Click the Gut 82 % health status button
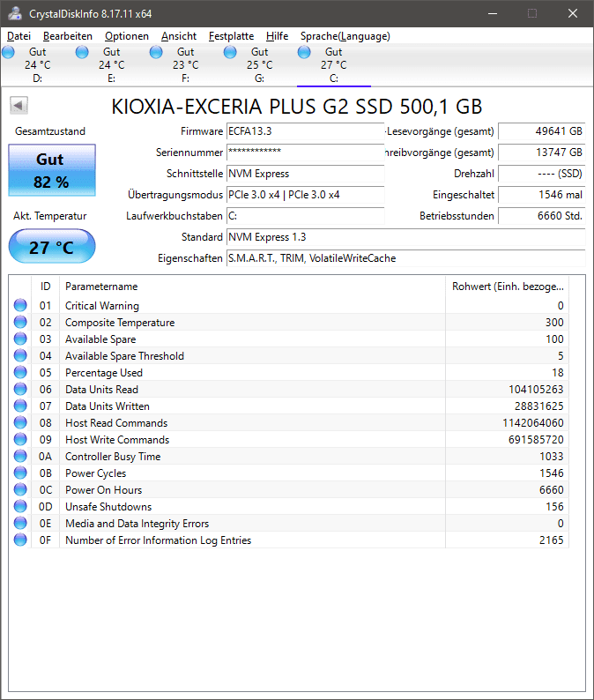The width and height of the screenshot is (594, 700). 52,170
